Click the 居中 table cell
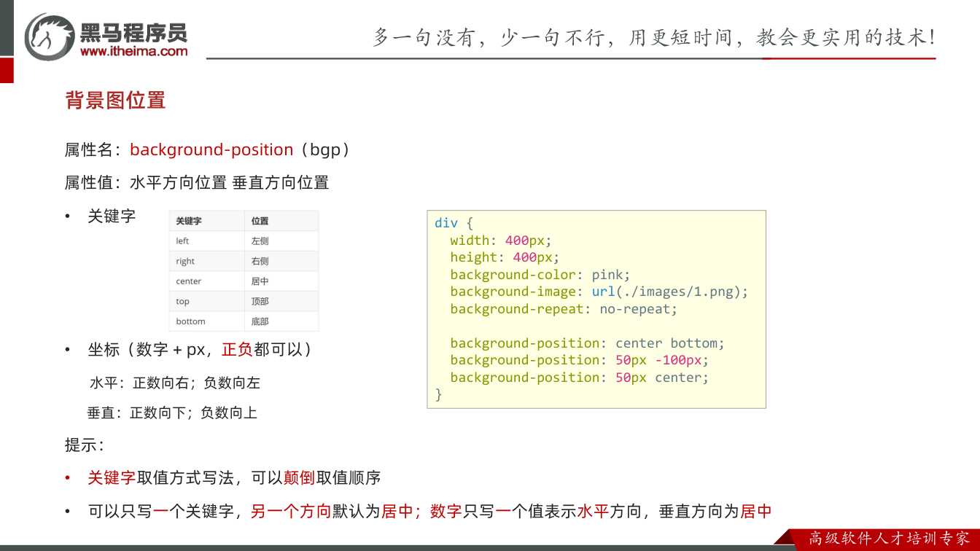Screen dimensions: 980x551 coord(281,281)
